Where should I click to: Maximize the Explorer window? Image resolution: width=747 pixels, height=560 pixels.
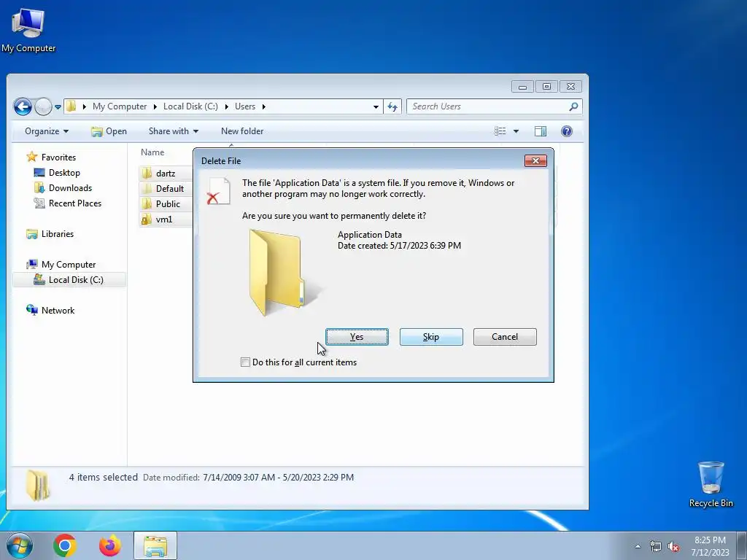[x=546, y=87]
